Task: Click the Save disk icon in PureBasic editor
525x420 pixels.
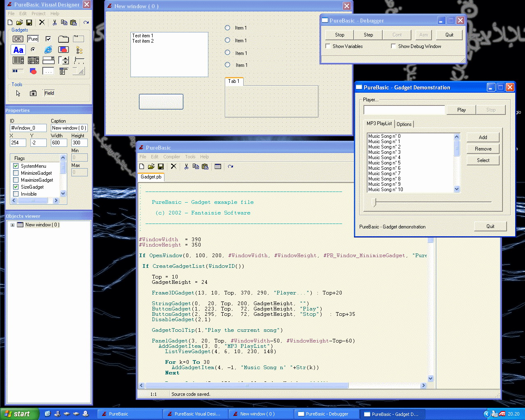Action: [161, 167]
